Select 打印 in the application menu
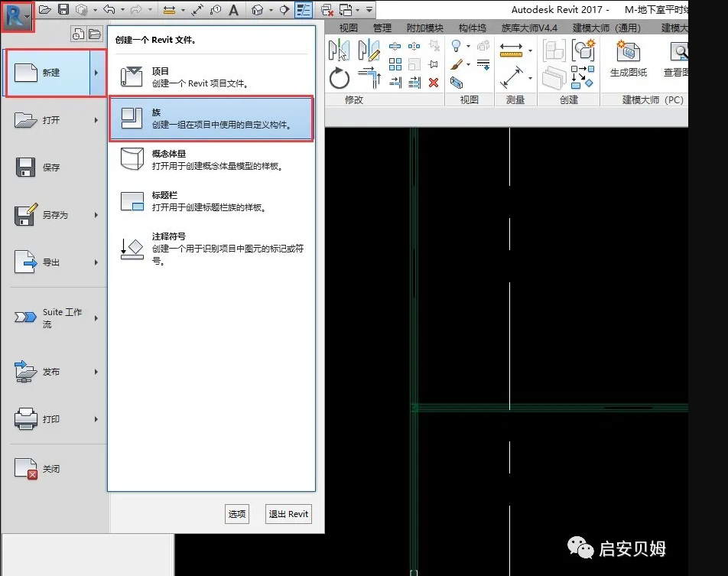Image resolution: width=728 pixels, height=576 pixels. tap(54, 419)
